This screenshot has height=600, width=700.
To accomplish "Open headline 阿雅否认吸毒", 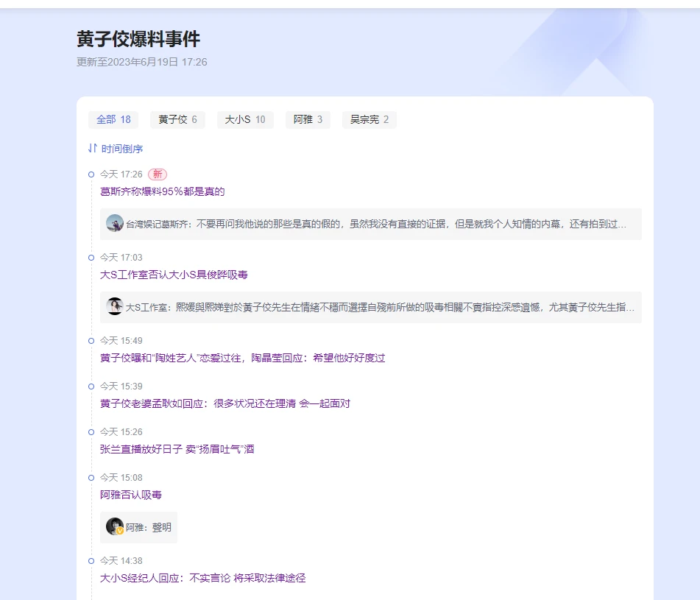I will [131, 495].
